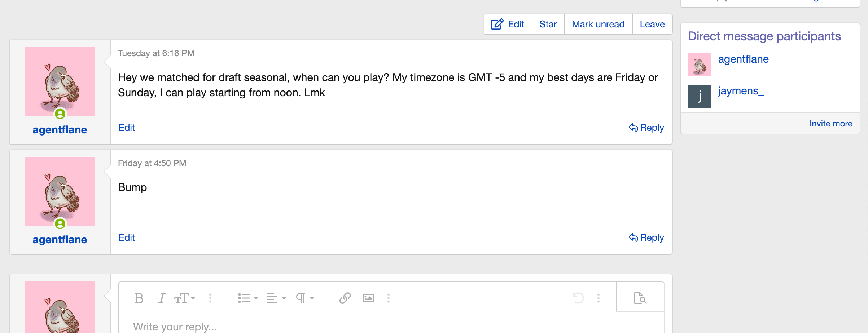Click the undo icon in the editor
The width and height of the screenshot is (868, 333).
(578, 298)
